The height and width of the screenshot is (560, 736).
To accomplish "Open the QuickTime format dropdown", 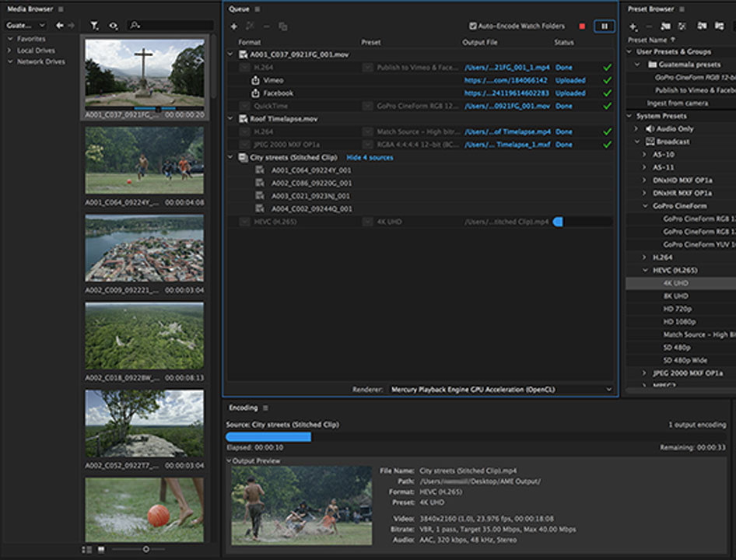I will click(x=244, y=106).
